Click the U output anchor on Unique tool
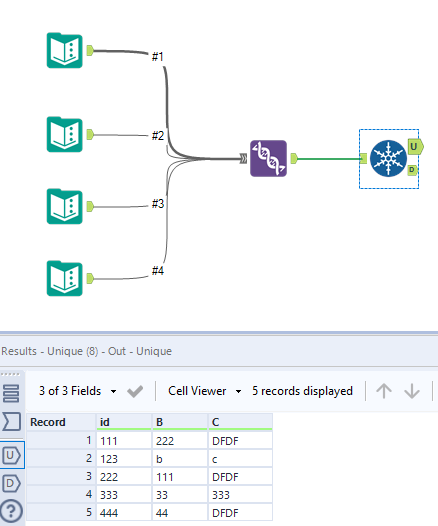Viewport: 438px width, 526px height. tap(416, 147)
